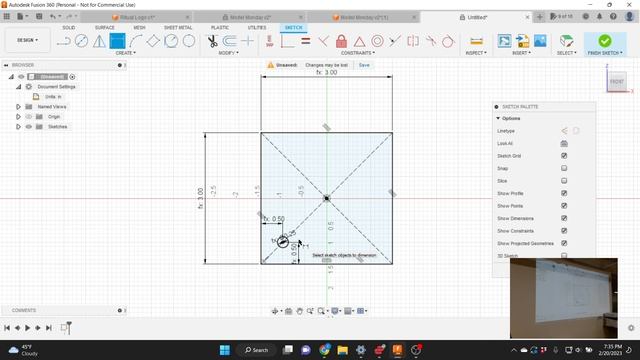Click the timeline Play button
The height and width of the screenshot is (360, 640).
coord(27,328)
